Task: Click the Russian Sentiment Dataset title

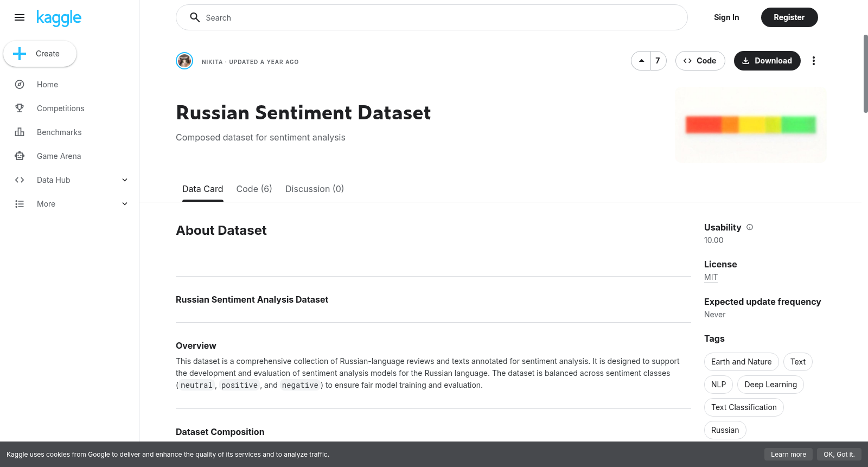Action: coord(303,113)
